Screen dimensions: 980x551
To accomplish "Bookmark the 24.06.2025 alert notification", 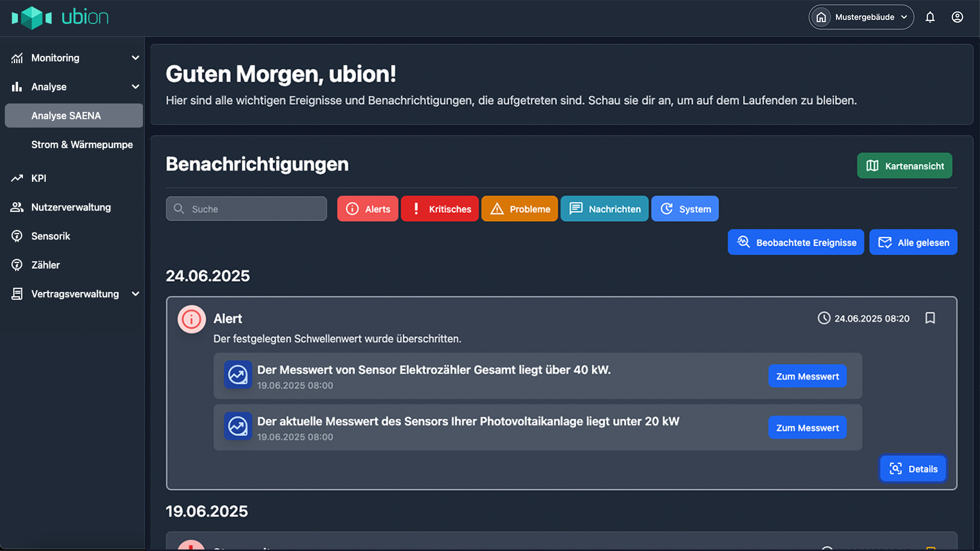I will (x=930, y=318).
